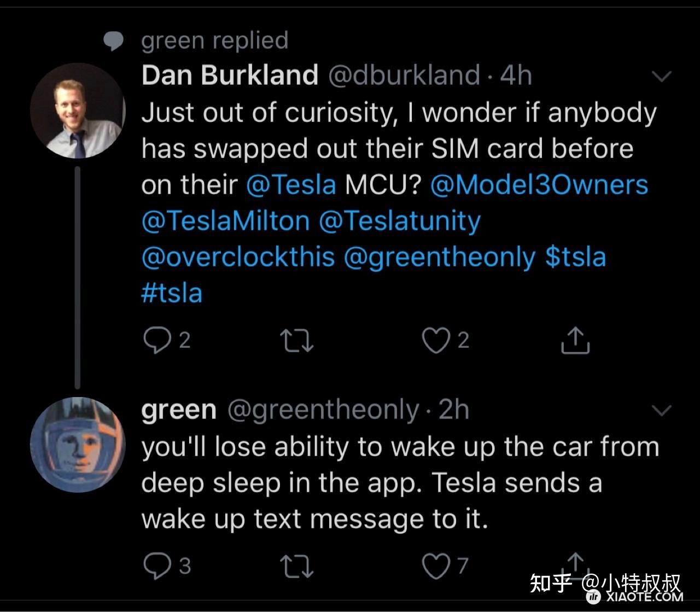Image resolution: width=700 pixels, height=612 pixels.
Task: Share Dan Burkland's tweet
Action: pyautogui.click(x=575, y=340)
